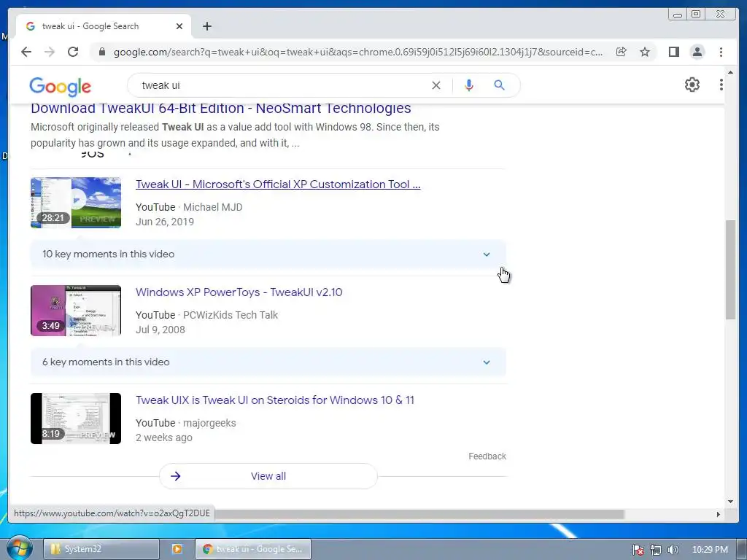Share this page from address bar
Screen dimensions: 747x560
point(622,52)
